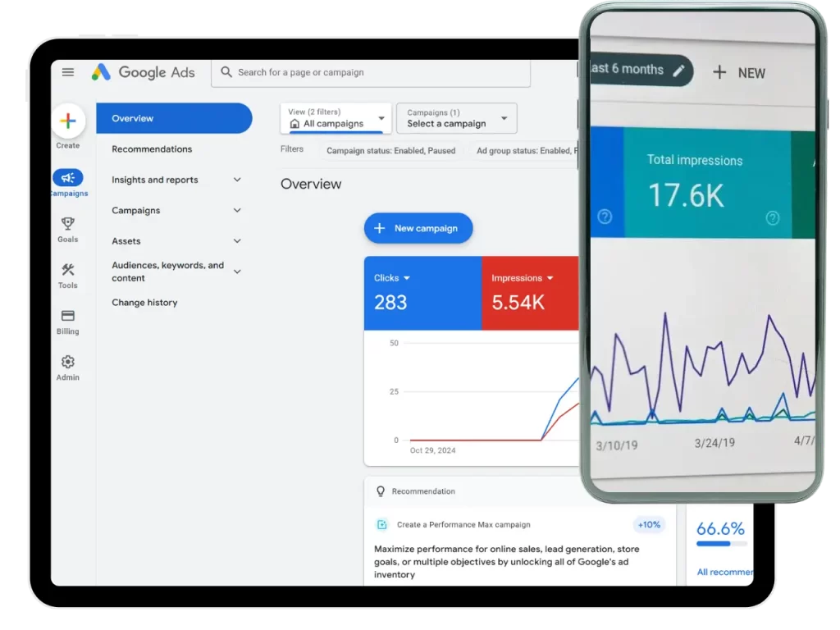Expand Audiences, keywords, and content
840x630 pixels.
(237, 272)
